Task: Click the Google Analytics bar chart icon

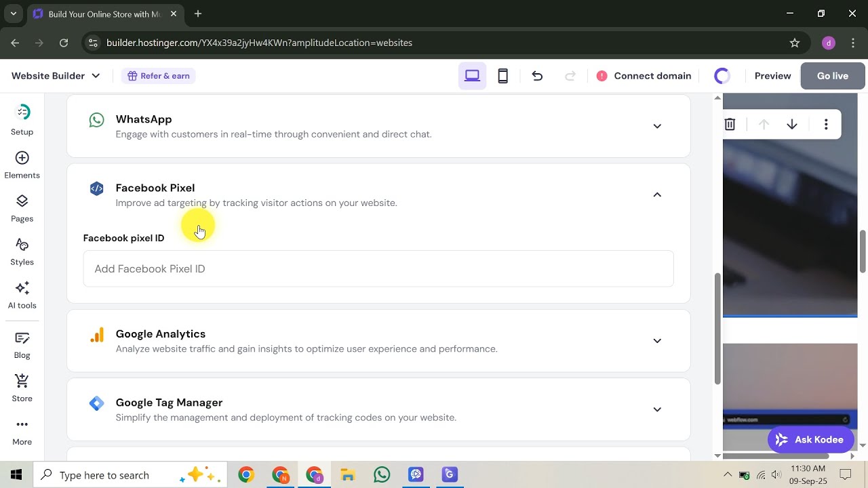Action: point(97,335)
